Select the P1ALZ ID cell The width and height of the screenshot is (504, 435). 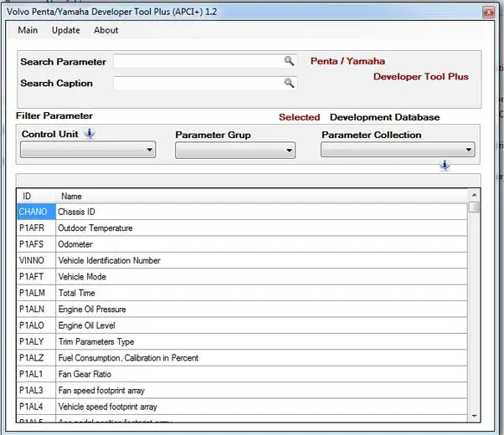pos(36,358)
